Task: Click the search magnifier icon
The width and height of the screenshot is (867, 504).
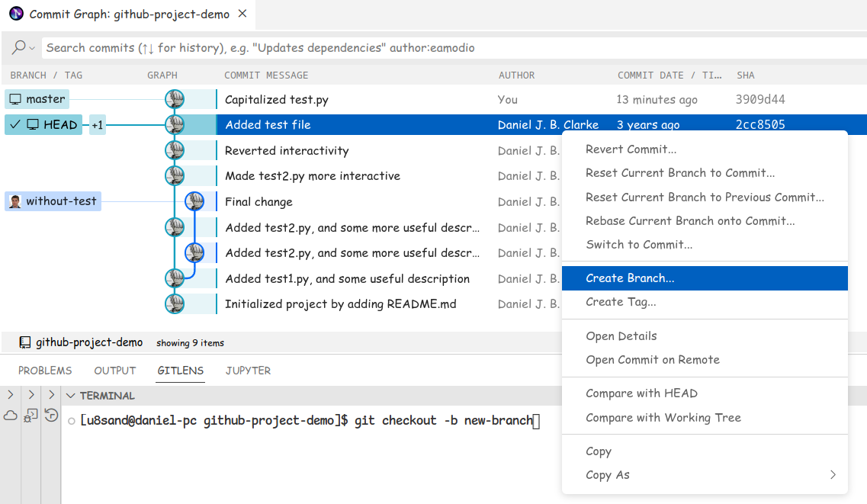Action: coord(18,47)
